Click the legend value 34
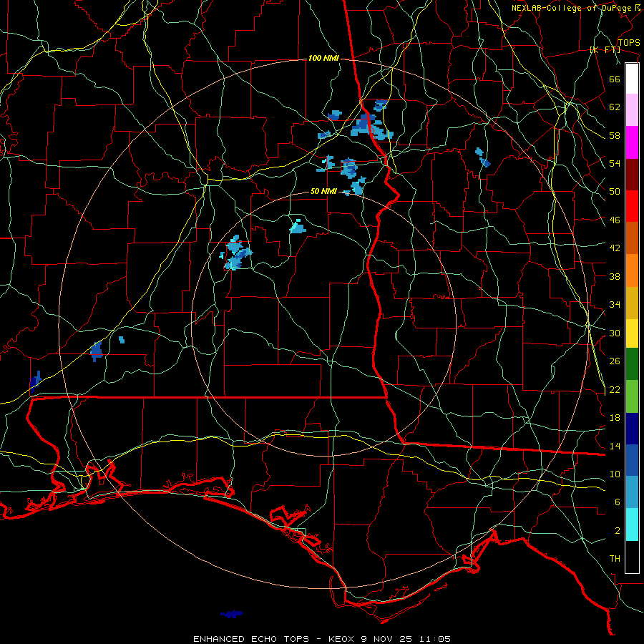The width and height of the screenshot is (644, 644). click(x=615, y=305)
